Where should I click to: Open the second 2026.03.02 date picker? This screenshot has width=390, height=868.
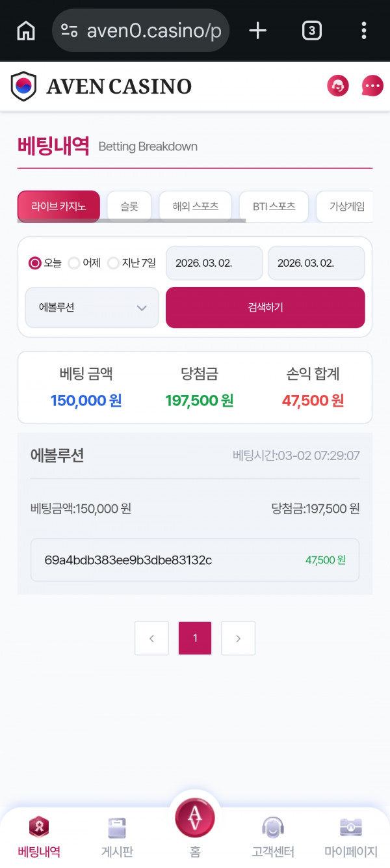(x=316, y=263)
